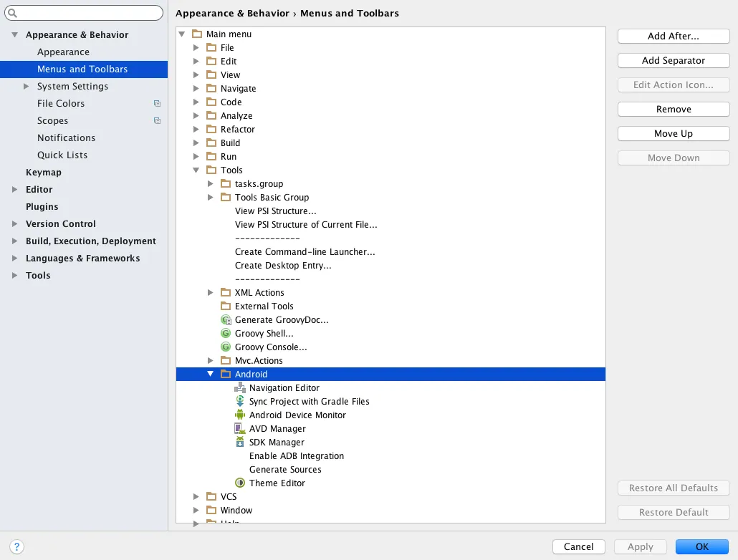Image resolution: width=738 pixels, height=560 pixels.
Task: Click the XML Actions folder icon
Action: (x=226, y=292)
